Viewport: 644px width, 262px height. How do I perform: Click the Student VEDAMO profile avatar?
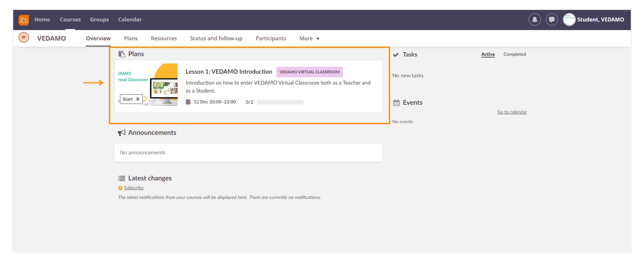click(569, 19)
